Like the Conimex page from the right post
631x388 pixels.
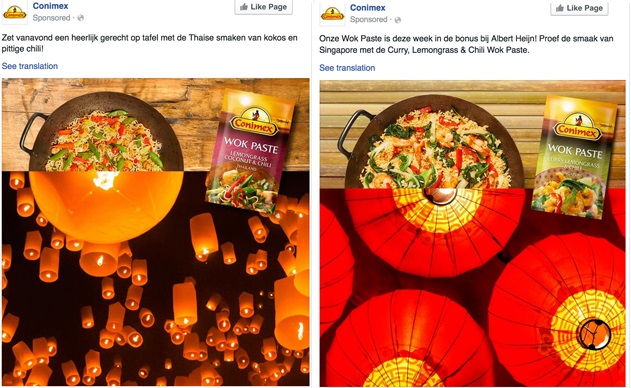click(x=579, y=8)
